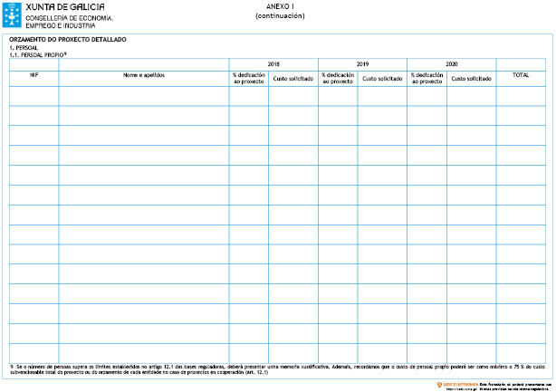Click NIF input cell directly below NIF header

click(34, 96)
